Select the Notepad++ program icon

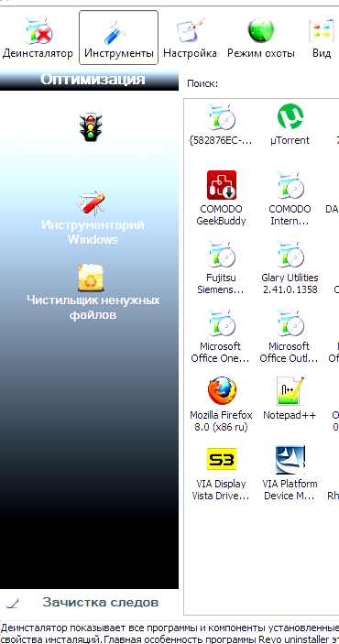pyautogui.click(x=290, y=398)
